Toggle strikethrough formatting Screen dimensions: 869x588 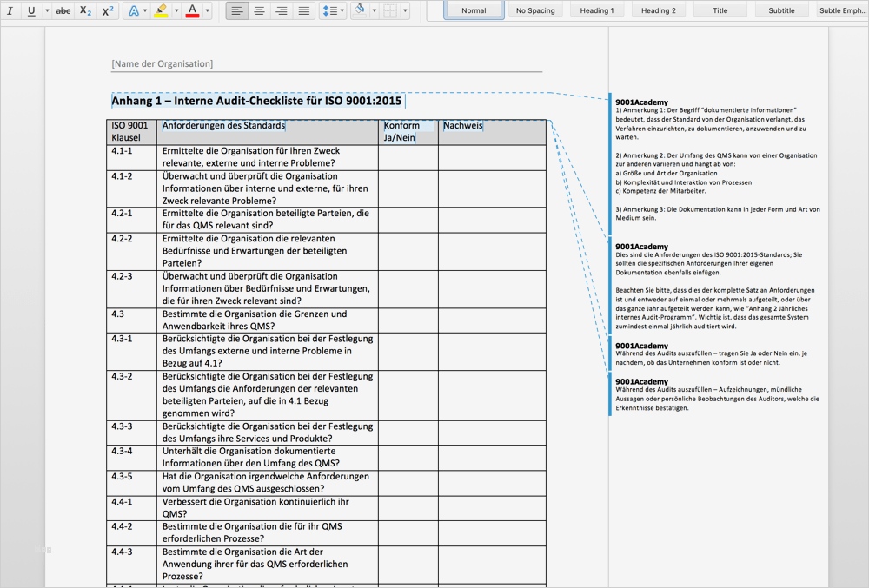(63, 11)
